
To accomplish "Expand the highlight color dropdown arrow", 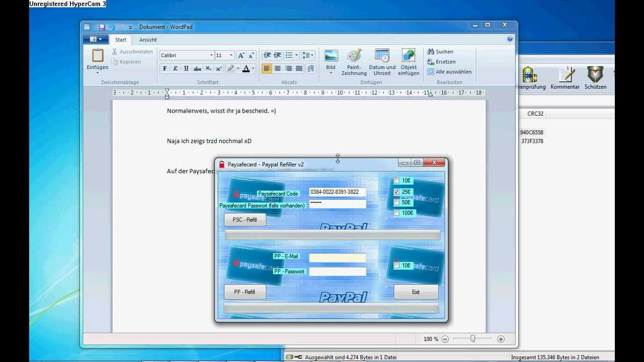I will click(x=237, y=68).
